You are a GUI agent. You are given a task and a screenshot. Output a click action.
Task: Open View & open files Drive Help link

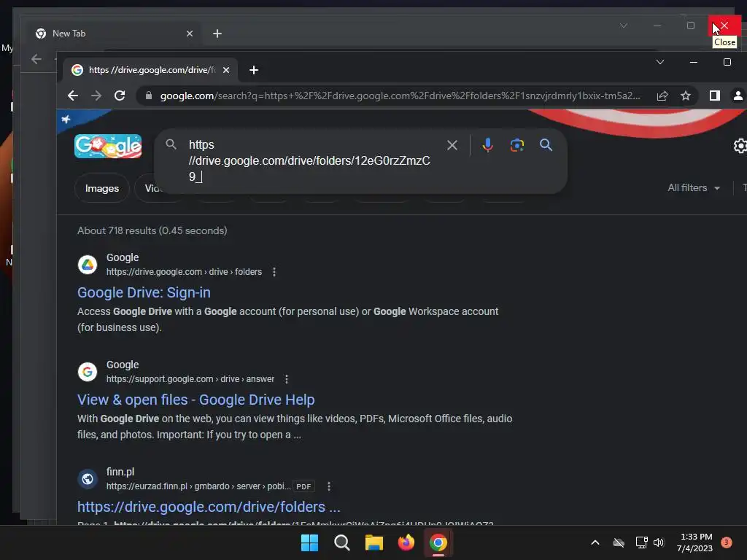pyautogui.click(x=196, y=400)
